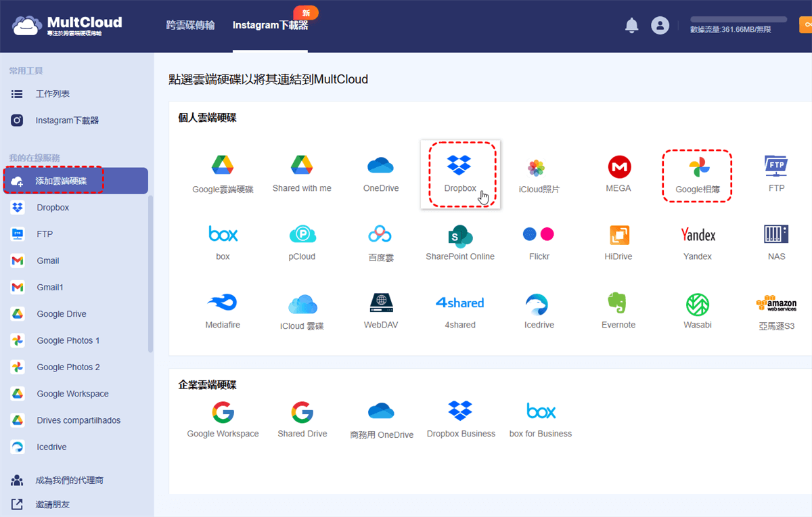Click the orange upgrade button in the header
Viewport: 812px width, 517px height.
click(x=805, y=25)
